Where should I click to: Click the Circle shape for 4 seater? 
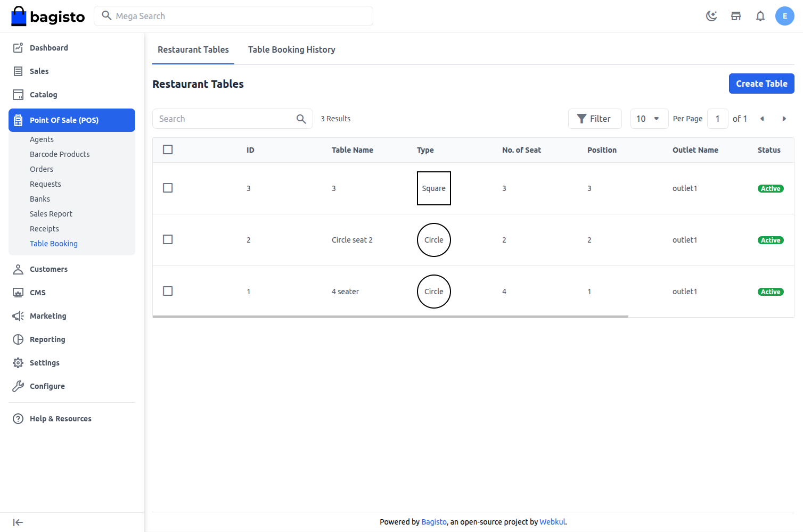point(434,292)
